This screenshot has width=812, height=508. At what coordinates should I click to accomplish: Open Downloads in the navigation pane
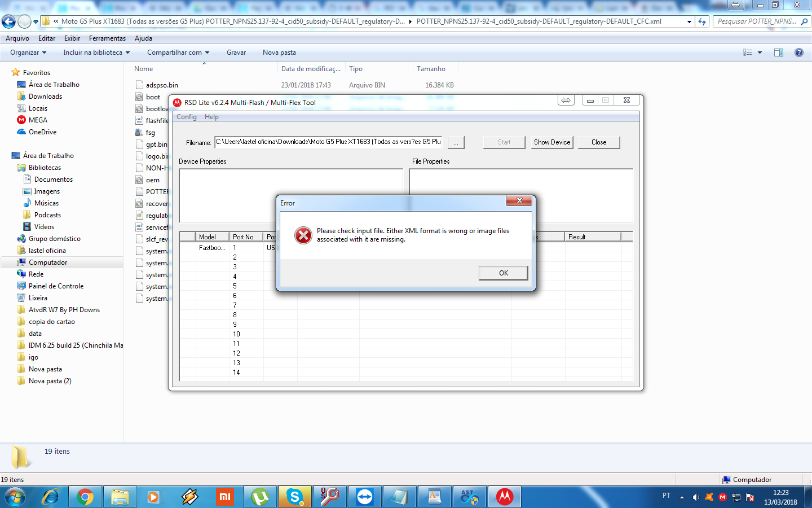point(45,97)
